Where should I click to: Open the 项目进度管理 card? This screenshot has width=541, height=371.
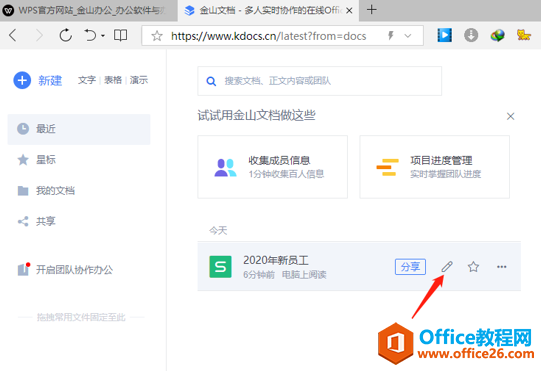point(434,167)
